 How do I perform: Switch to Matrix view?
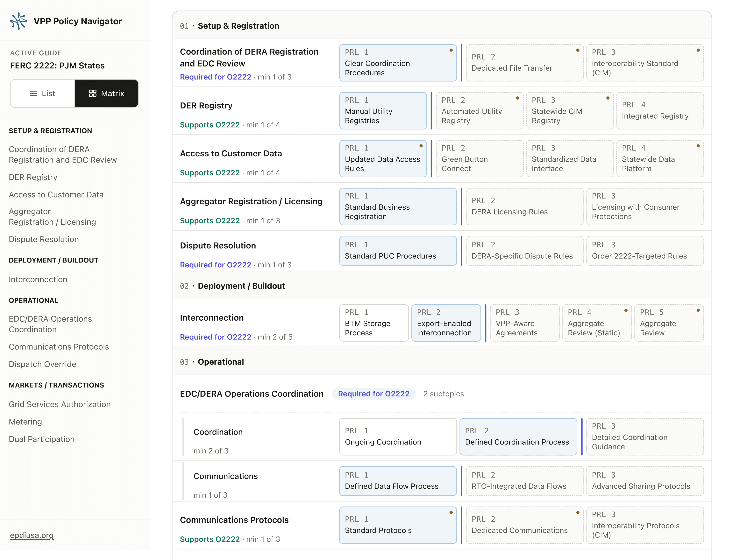[x=106, y=94]
